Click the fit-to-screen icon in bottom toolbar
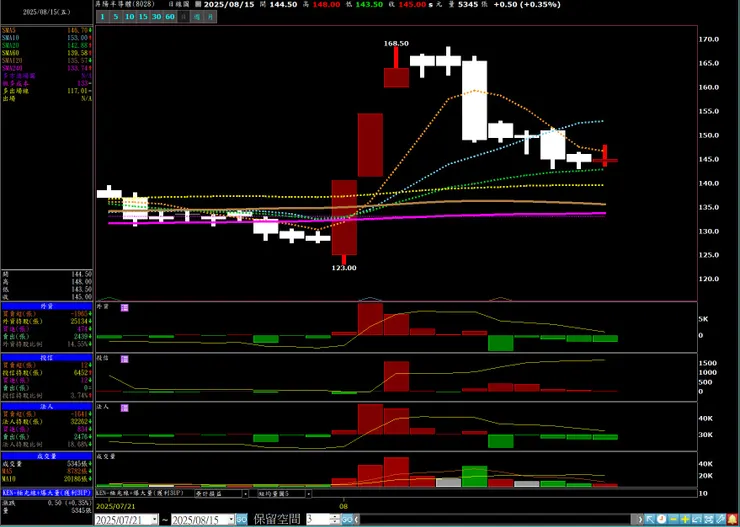 click(709, 519)
